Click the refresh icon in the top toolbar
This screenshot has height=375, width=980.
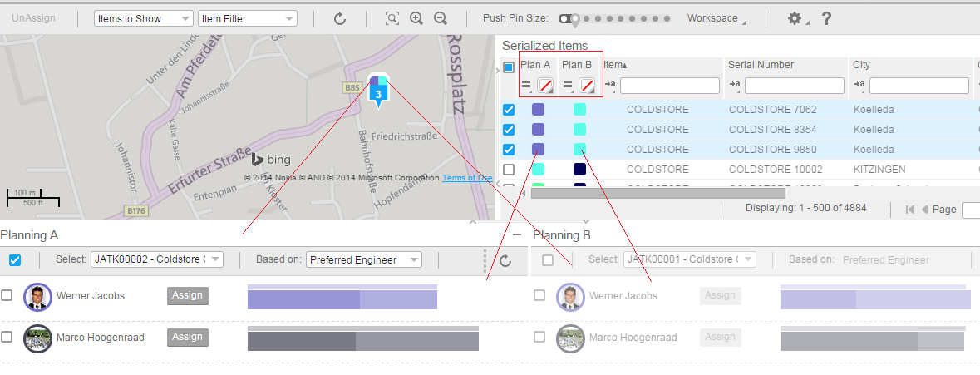point(340,18)
